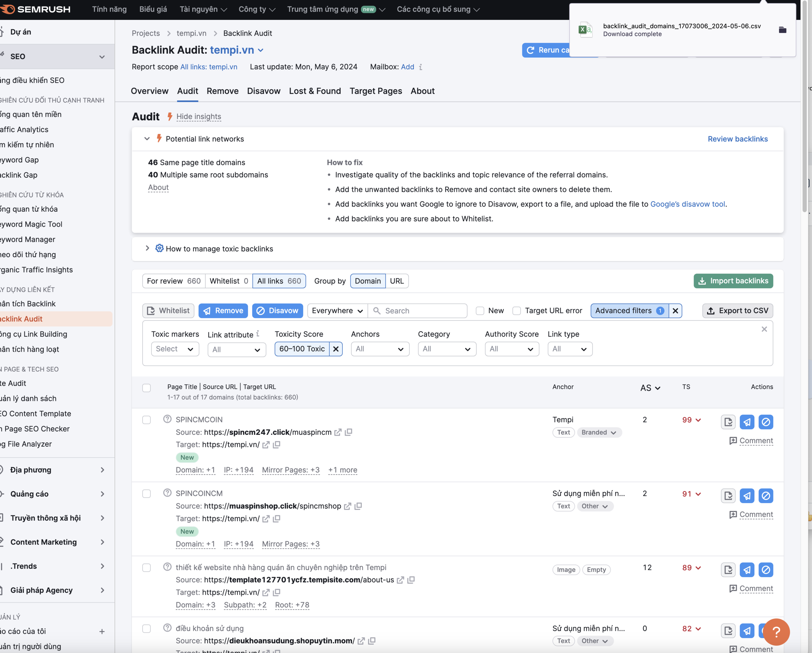Send SPINCMCOIN row to Remove list icon
812x653 pixels.
(747, 422)
